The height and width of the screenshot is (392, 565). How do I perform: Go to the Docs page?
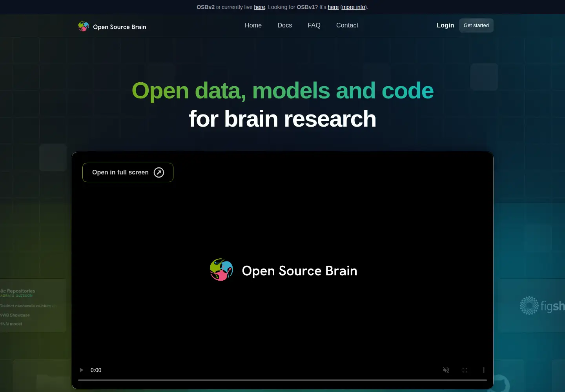pos(285,25)
